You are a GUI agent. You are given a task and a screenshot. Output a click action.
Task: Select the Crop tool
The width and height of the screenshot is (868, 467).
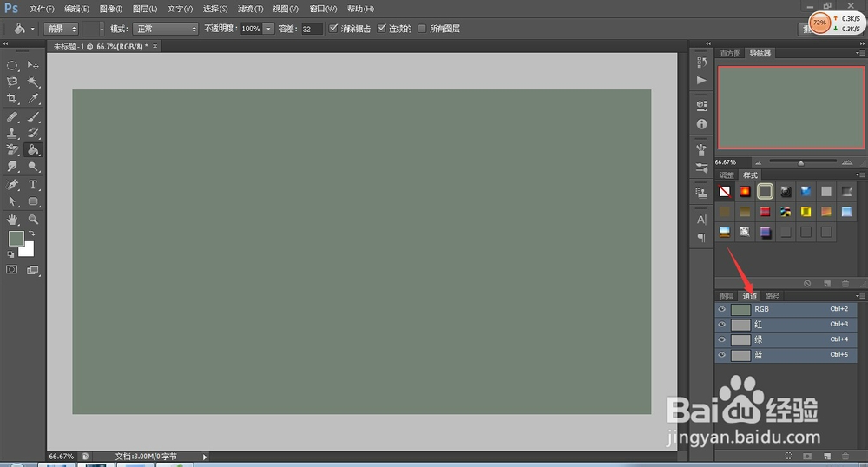point(12,98)
